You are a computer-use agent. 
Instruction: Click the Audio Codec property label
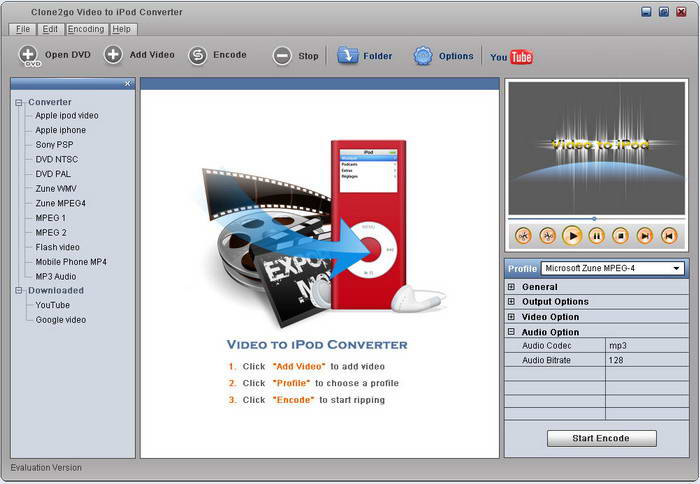(547, 346)
